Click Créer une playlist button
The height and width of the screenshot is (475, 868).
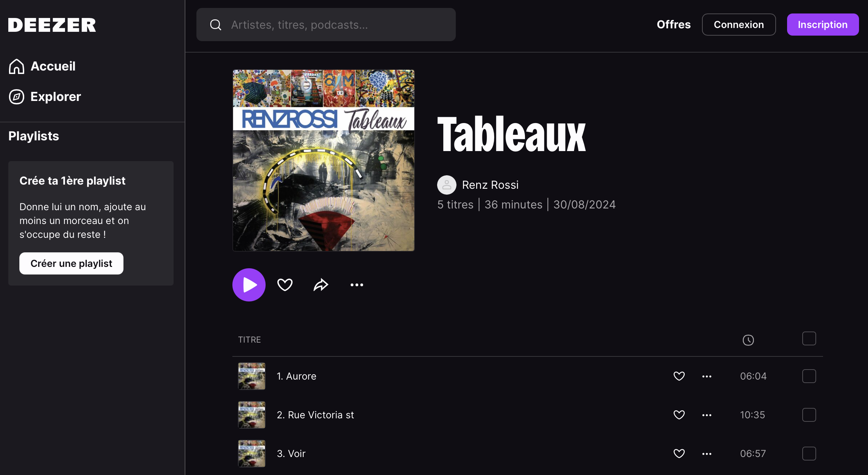point(71,263)
